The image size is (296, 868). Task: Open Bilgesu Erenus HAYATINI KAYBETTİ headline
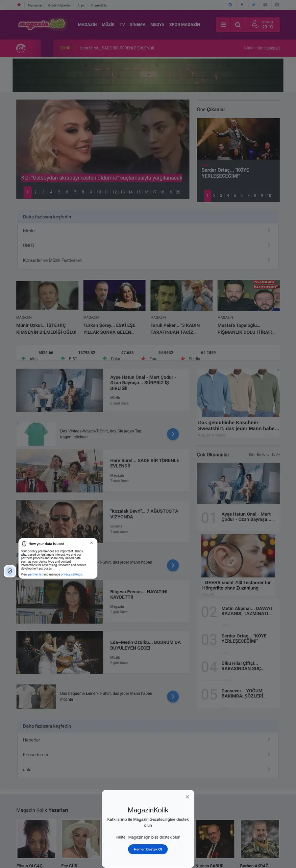click(138, 594)
